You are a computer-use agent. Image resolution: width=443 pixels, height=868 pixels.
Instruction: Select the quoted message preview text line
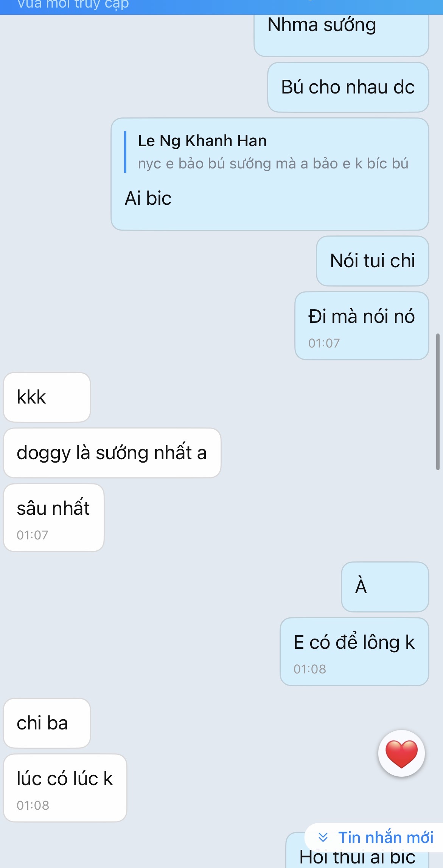(x=273, y=164)
